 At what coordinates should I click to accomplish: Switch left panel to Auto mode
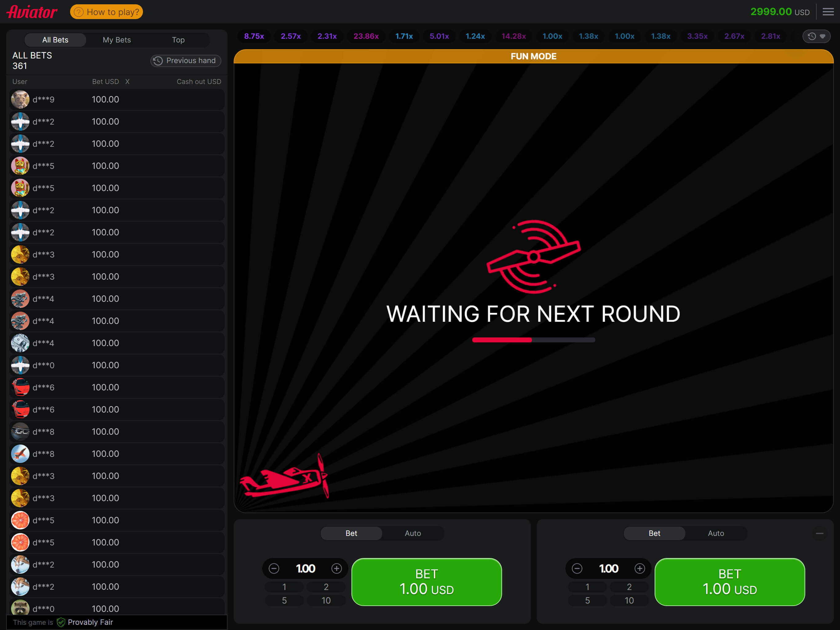click(x=412, y=533)
